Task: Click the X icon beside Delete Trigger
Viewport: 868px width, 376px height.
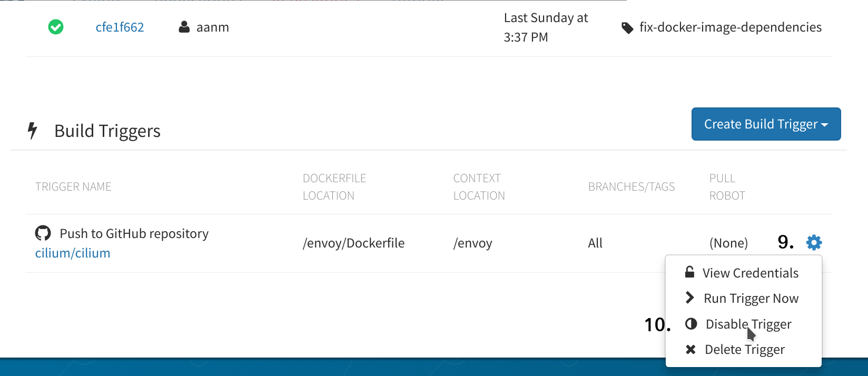Action: 691,349
